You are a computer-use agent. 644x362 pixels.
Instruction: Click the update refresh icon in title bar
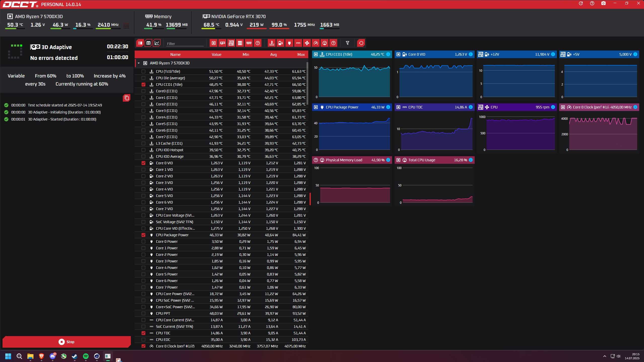[x=581, y=3]
